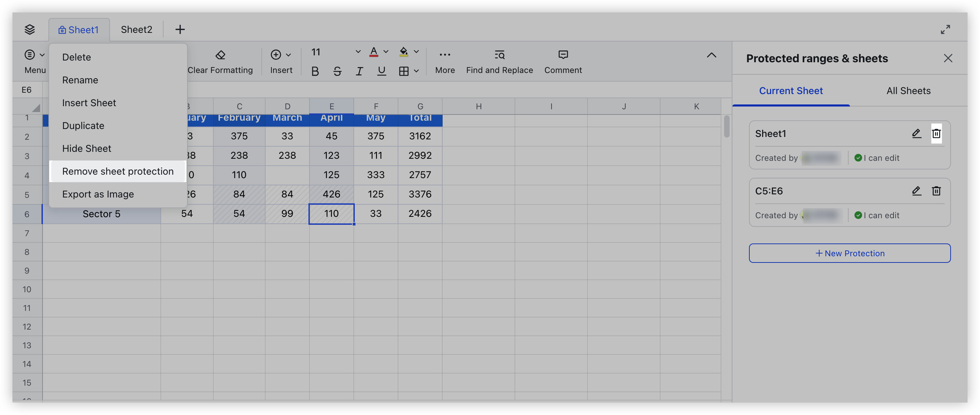This screenshot has height=415, width=980.
Task: Toggle underline formatting
Action: click(381, 71)
